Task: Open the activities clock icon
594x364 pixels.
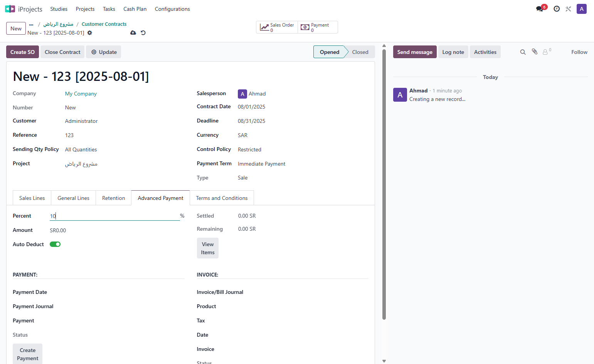Action: coord(557,9)
